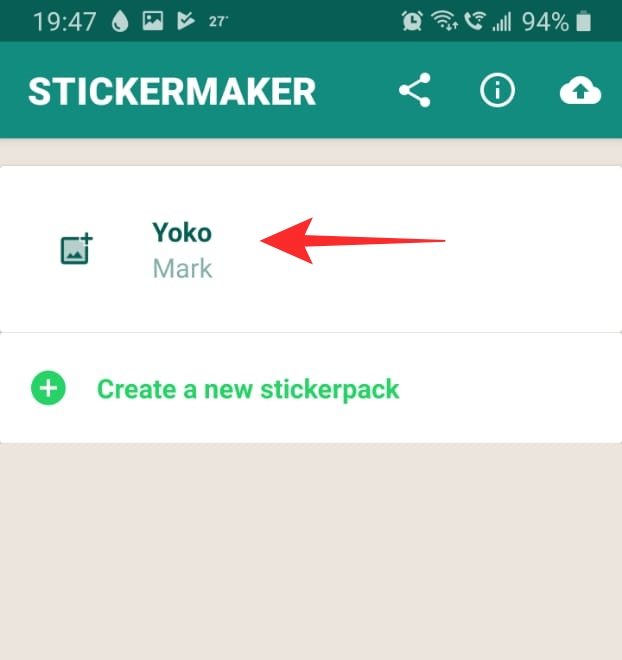Tap the add-image tray icon
Image resolution: width=622 pixels, height=660 pixels.
click(x=77, y=248)
